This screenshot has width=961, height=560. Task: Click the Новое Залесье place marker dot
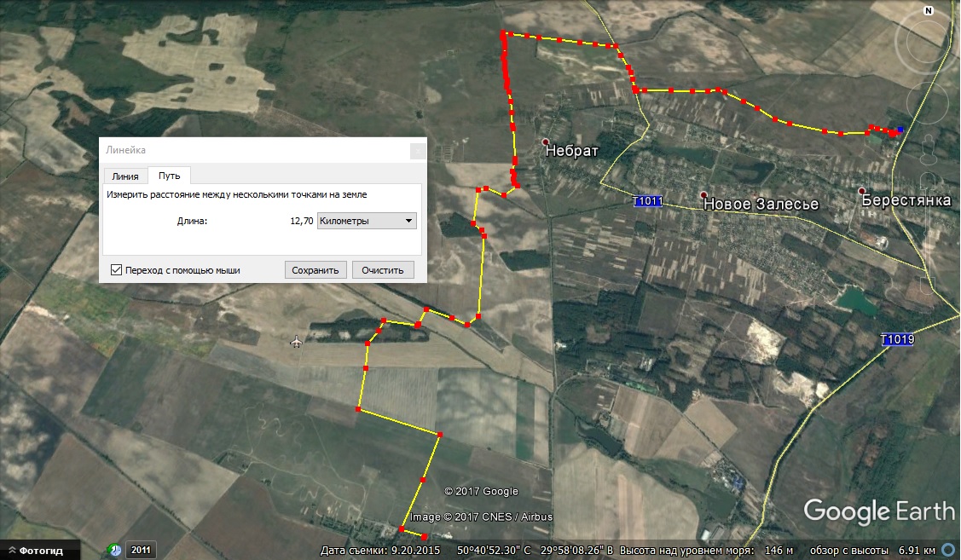(704, 195)
